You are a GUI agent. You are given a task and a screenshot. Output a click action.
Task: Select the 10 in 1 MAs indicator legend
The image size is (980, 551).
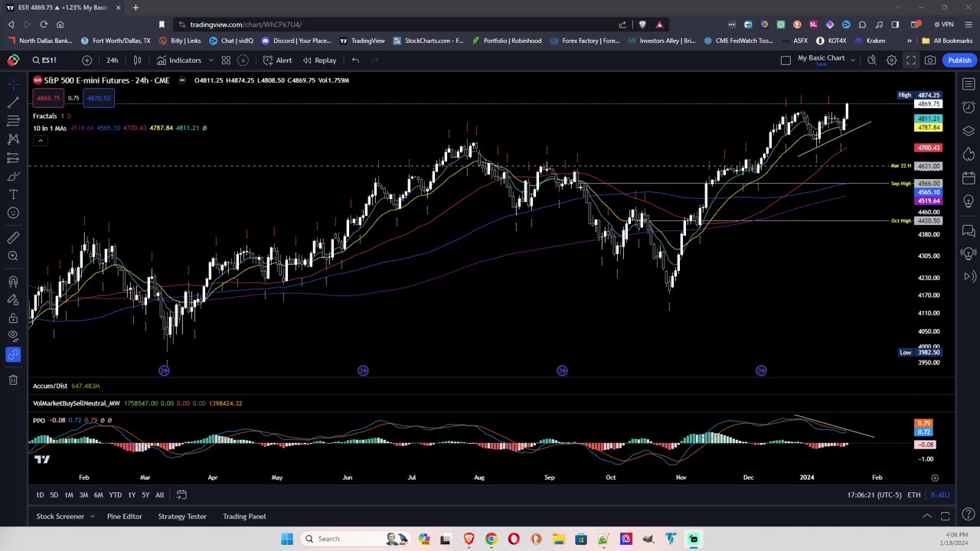click(x=50, y=128)
